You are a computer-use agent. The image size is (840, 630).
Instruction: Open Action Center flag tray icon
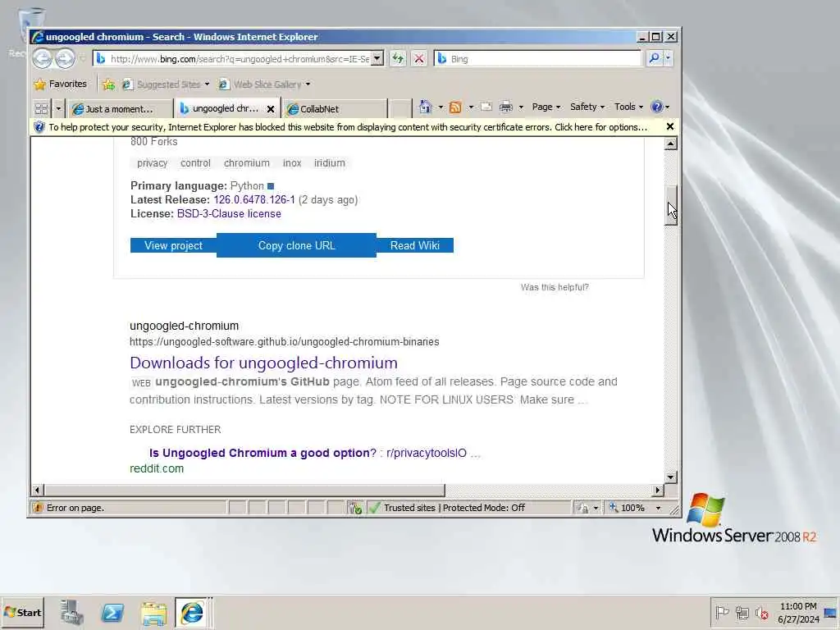tap(722, 612)
